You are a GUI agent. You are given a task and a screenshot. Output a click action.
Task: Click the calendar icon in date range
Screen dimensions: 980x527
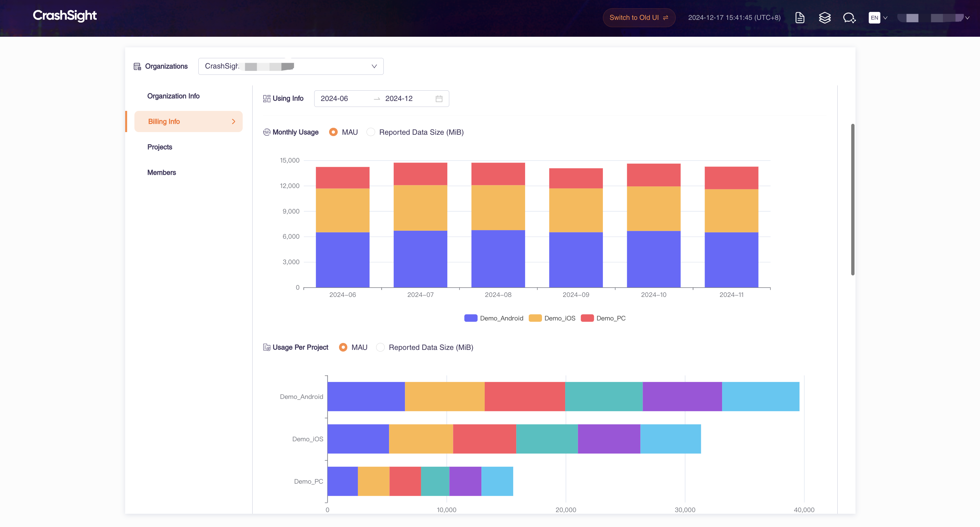pos(439,99)
